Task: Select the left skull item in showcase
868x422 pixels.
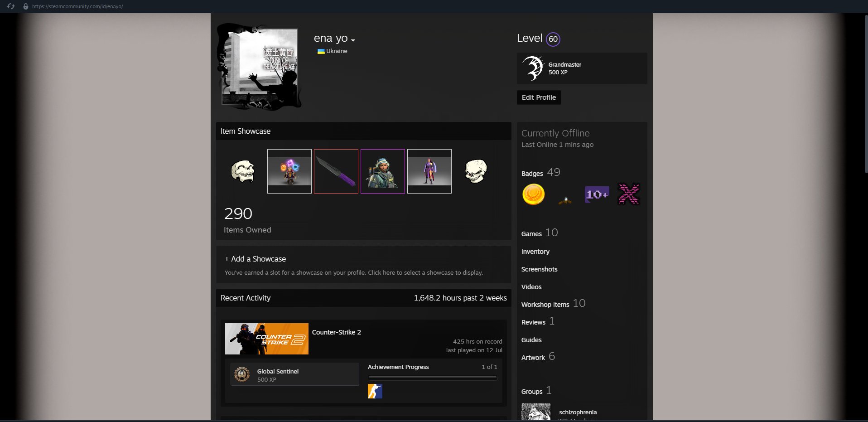Action: pos(243,171)
